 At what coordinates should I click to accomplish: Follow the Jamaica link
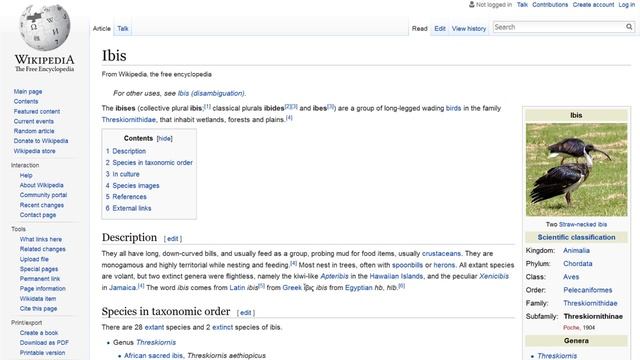tap(122, 288)
